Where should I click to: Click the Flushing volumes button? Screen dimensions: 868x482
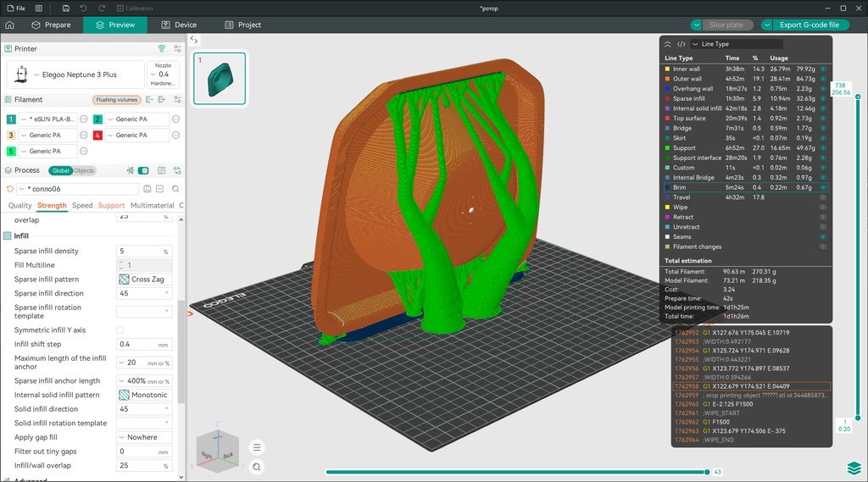click(x=117, y=100)
